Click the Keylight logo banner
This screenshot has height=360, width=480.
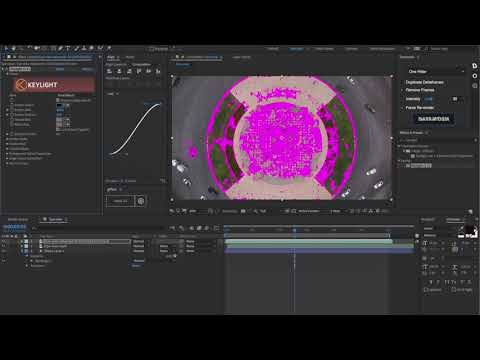pyautogui.click(x=54, y=85)
